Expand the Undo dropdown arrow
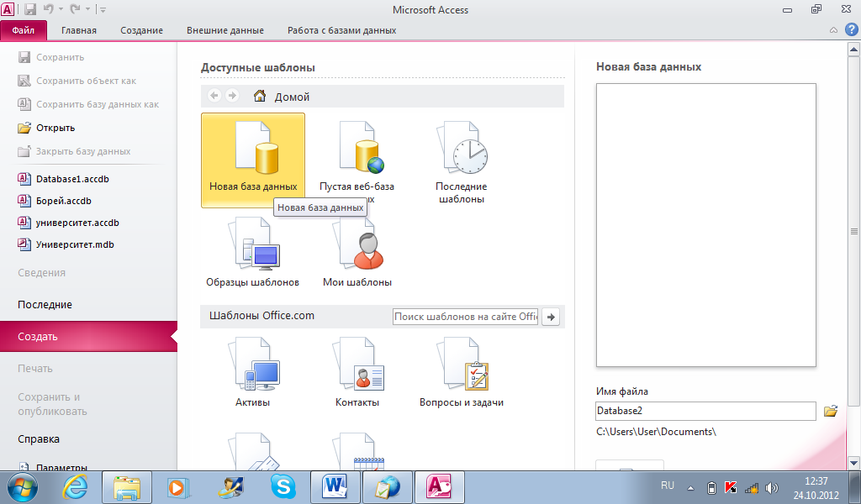This screenshot has height=504, width=861. (x=61, y=9)
